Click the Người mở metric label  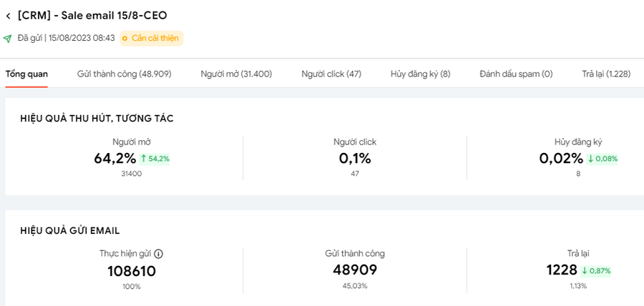pyautogui.click(x=132, y=142)
